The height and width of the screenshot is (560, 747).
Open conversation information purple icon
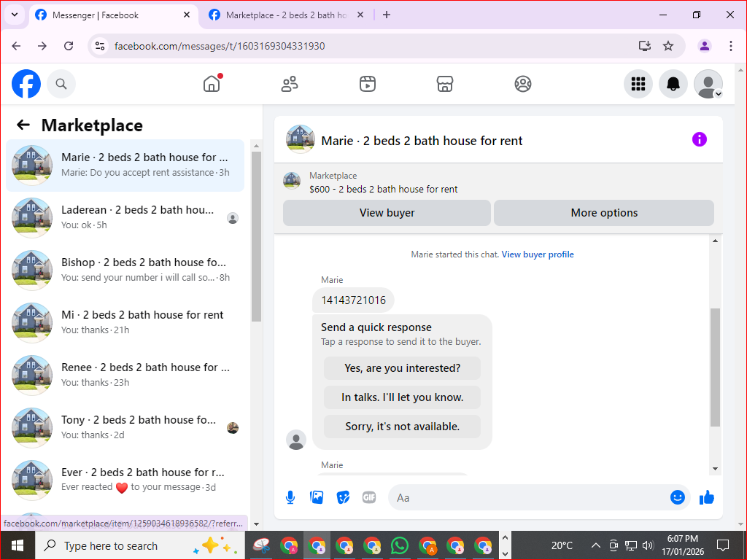[699, 139]
